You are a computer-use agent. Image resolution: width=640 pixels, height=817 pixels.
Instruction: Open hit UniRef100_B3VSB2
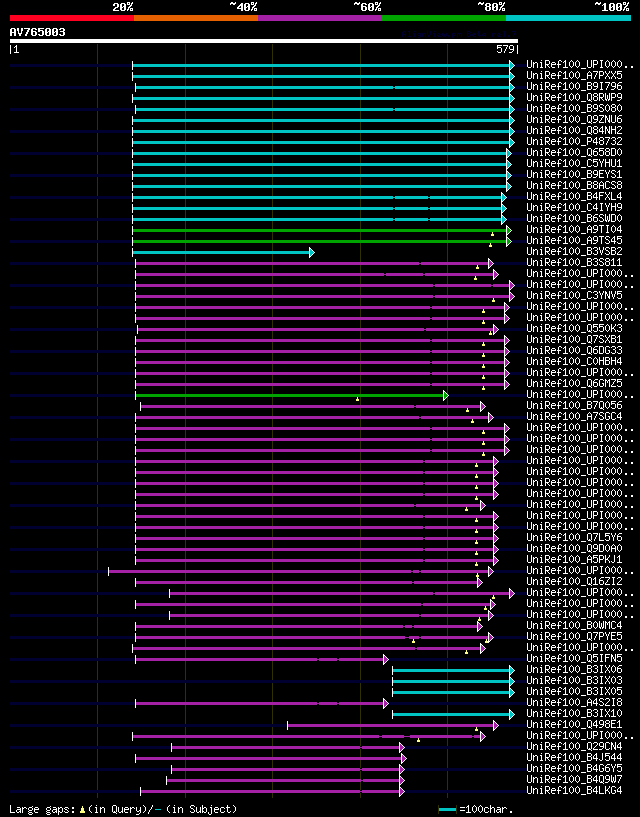[574, 252]
